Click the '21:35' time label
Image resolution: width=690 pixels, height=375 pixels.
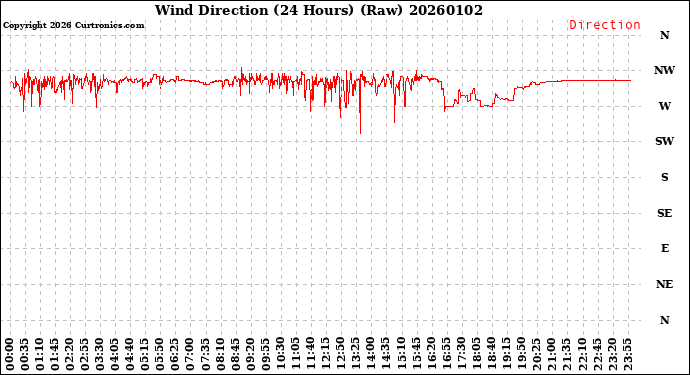tap(566, 355)
